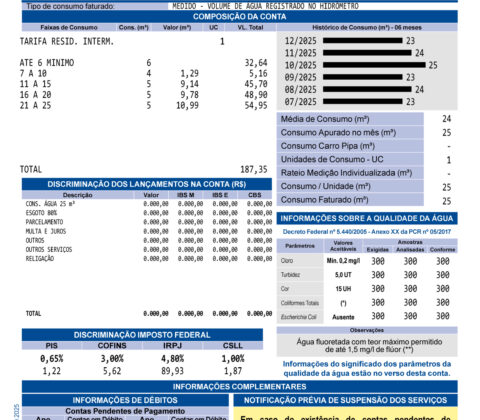Click the Escherichia Coli parameter cell

[298, 317]
